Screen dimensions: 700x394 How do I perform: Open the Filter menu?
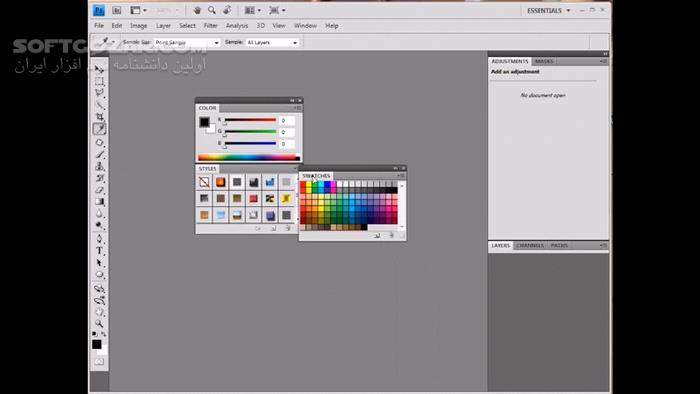click(211, 26)
